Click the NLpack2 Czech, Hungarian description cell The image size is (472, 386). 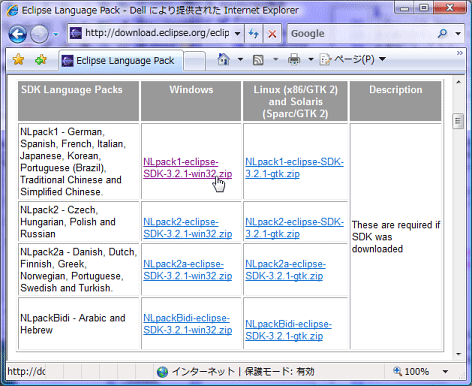pos(78,222)
